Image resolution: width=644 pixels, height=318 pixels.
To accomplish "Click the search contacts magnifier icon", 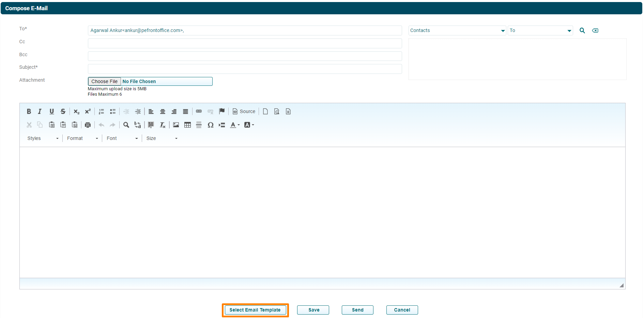I will click(582, 31).
